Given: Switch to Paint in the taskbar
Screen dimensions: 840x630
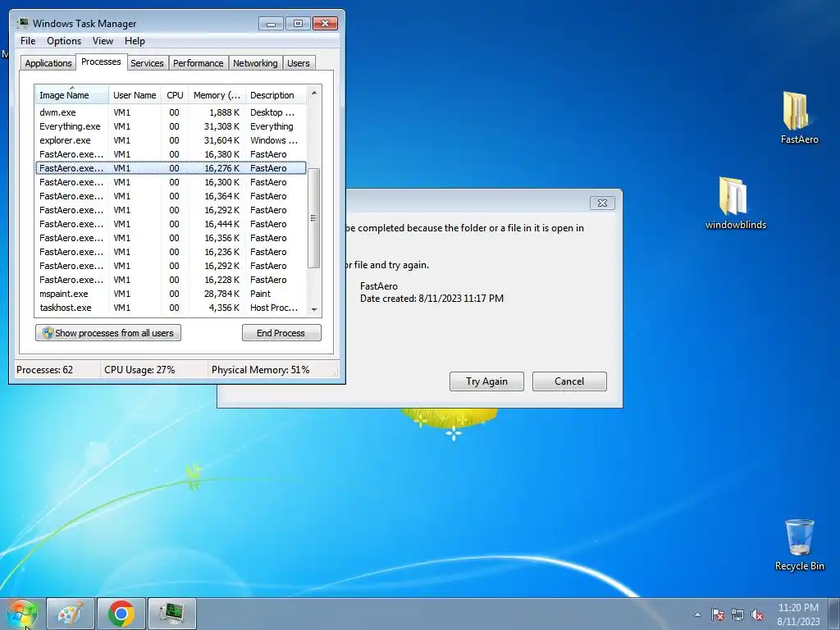Looking at the screenshot, I should pyautogui.click(x=71, y=614).
